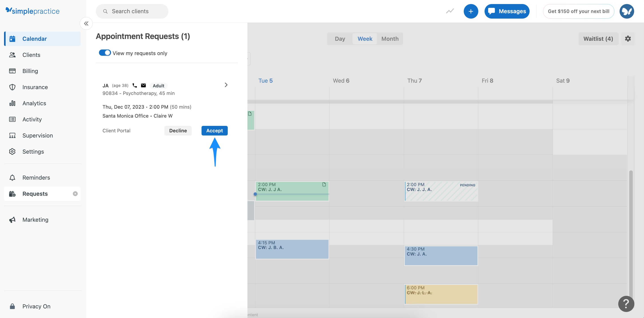Open the Reminders panel
This screenshot has width=644, height=318.
[36, 178]
